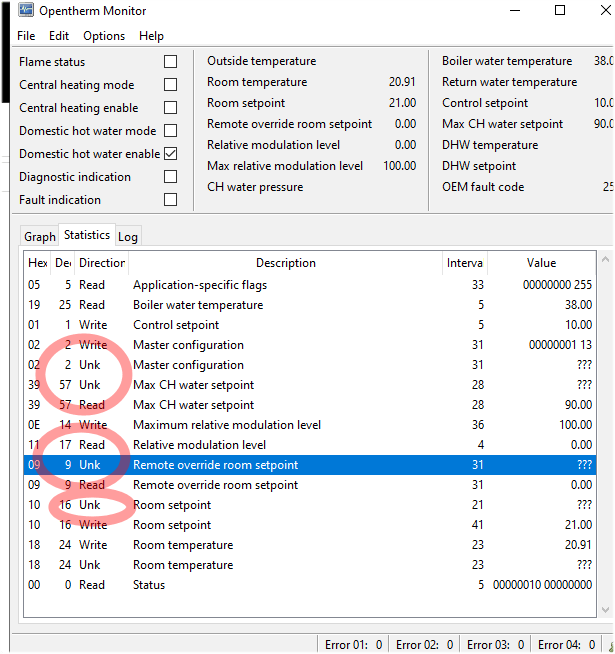The image size is (615, 654).
Task: Select the Room setpoint Write row
Action: (310, 525)
